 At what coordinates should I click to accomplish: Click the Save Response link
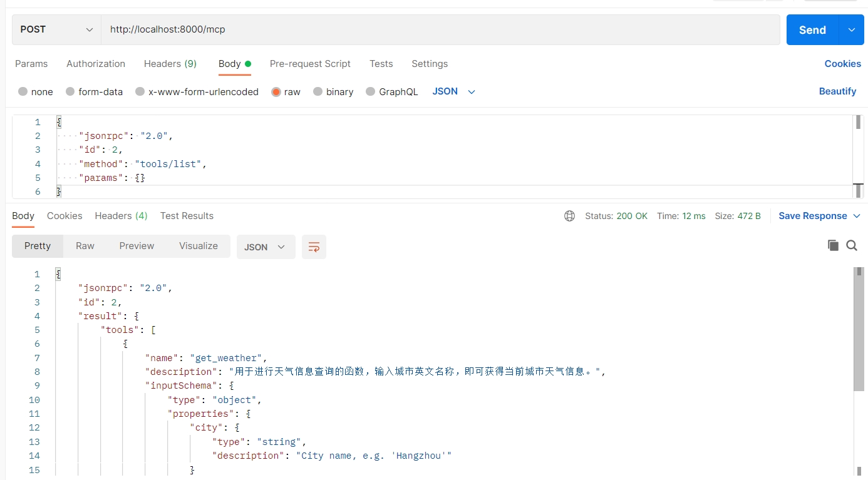[812, 216]
